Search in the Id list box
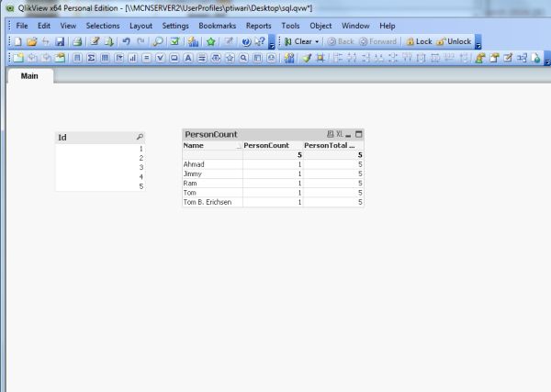Viewport: 551px width, 392px height. coord(140,137)
